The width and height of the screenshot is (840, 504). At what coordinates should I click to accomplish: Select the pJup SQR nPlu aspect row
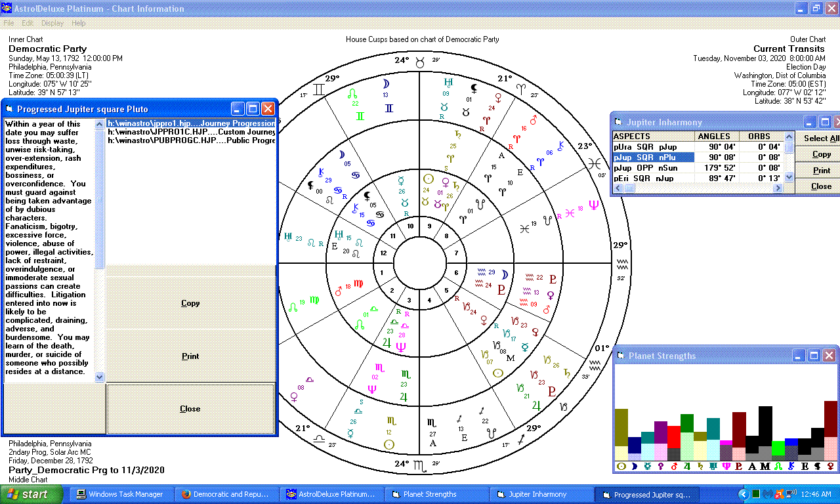click(698, 157)
